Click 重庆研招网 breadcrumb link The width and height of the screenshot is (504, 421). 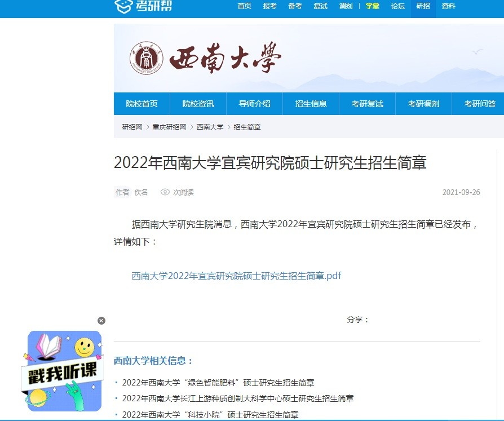pyautogui.click(x=169, y=127)
